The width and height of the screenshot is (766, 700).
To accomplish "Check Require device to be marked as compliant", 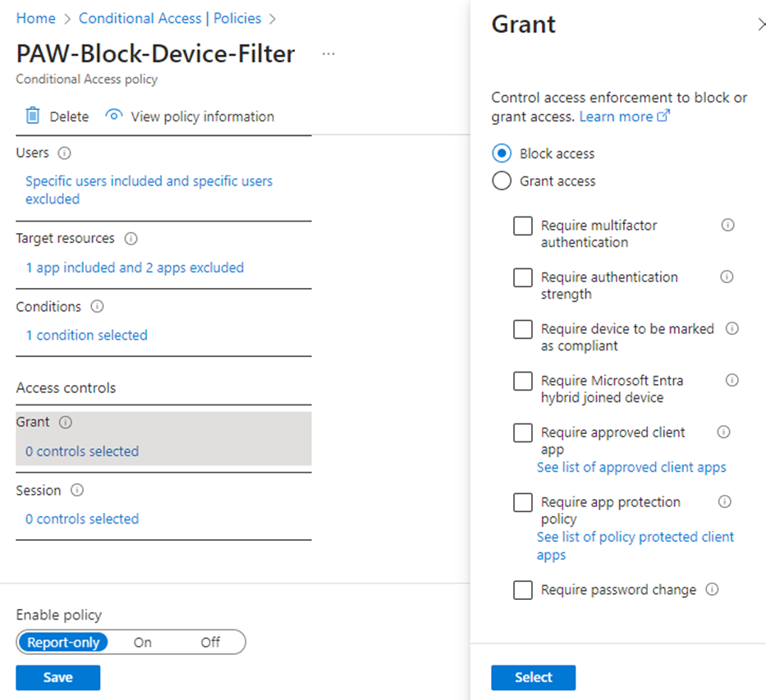I will pos(523,329).
